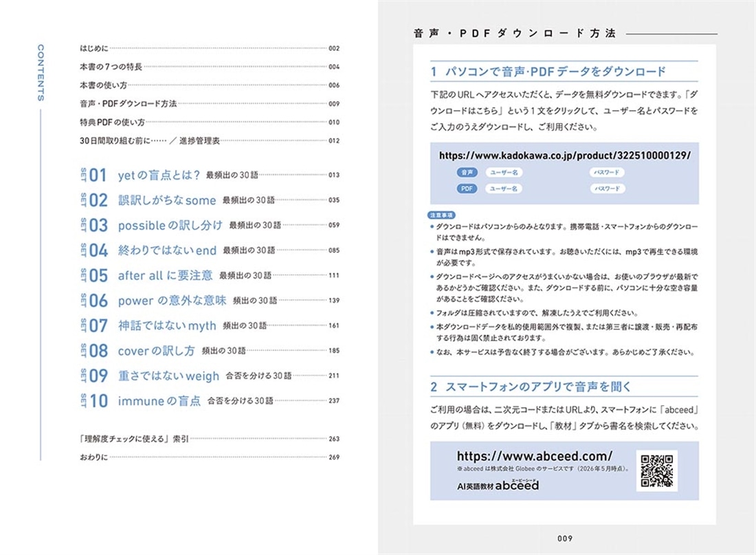
Task: Click the page number 009 footer
Action: click(564, 538)
